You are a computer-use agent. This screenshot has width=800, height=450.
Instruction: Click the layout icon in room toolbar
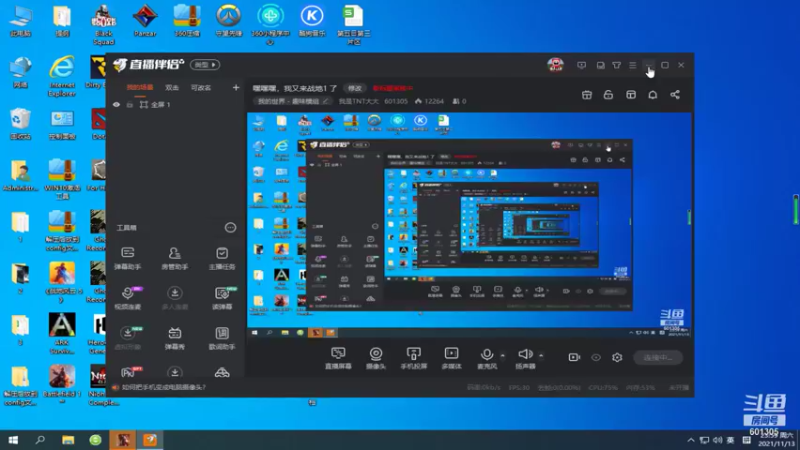point(631,95)
